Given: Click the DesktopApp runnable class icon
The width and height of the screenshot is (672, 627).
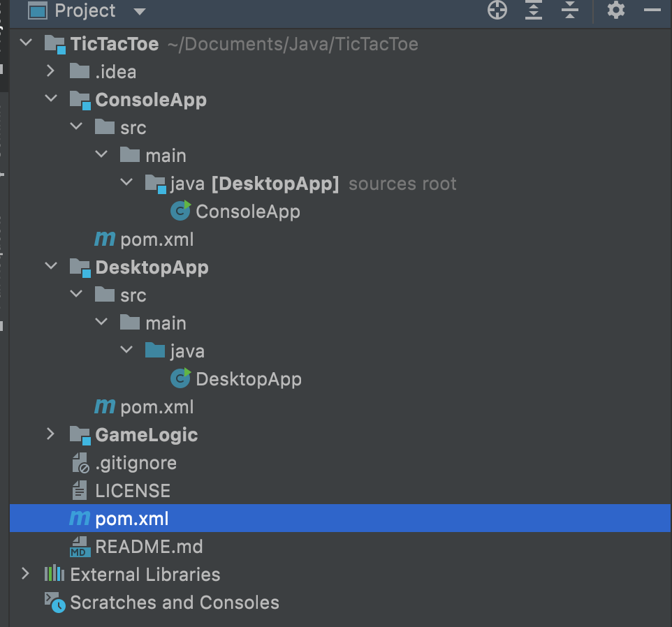Looking at the screenshot, I should (180, 378).
